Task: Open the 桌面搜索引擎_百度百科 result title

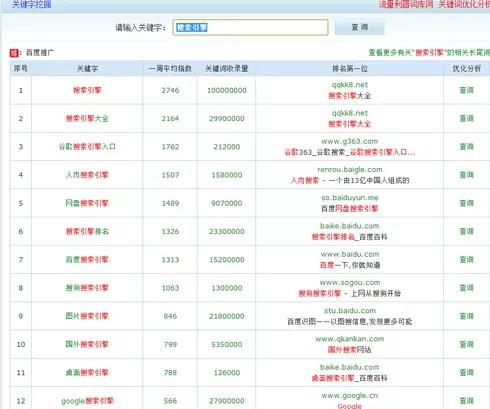Action: coord(350,378)
